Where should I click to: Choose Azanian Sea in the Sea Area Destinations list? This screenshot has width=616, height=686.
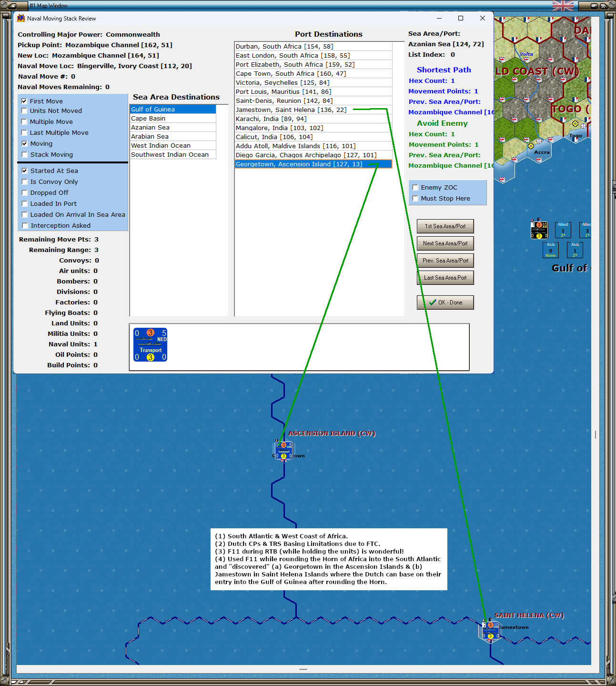173,127
